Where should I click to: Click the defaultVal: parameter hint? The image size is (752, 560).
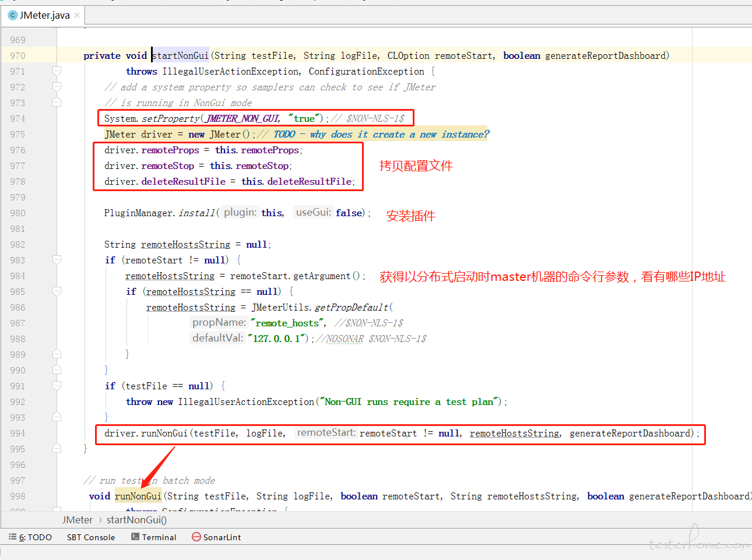[217, 338]
